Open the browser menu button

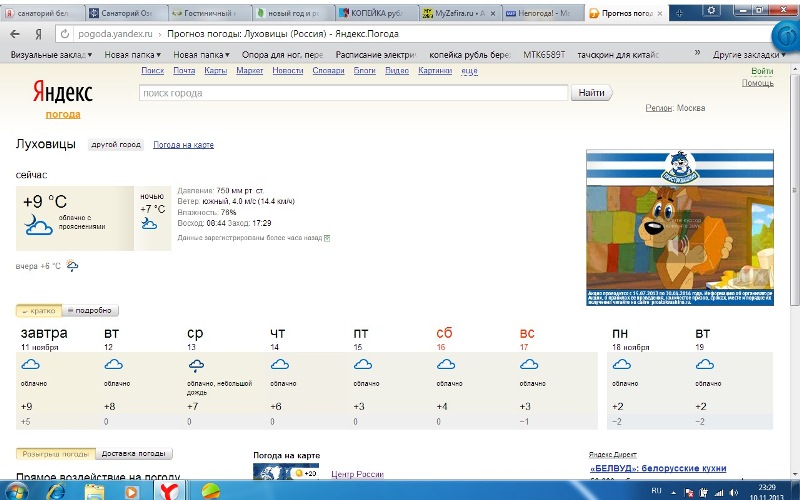pyautogui.click(x=787, y=34)
